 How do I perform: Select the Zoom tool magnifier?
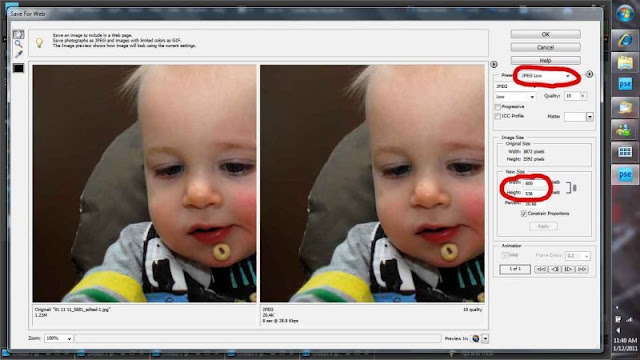tap(18, 44)
